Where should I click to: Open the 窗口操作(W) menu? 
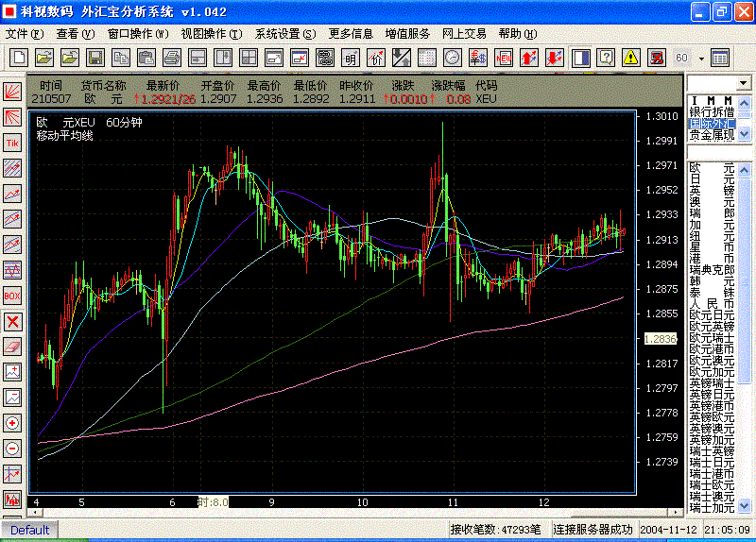(138, 34)
